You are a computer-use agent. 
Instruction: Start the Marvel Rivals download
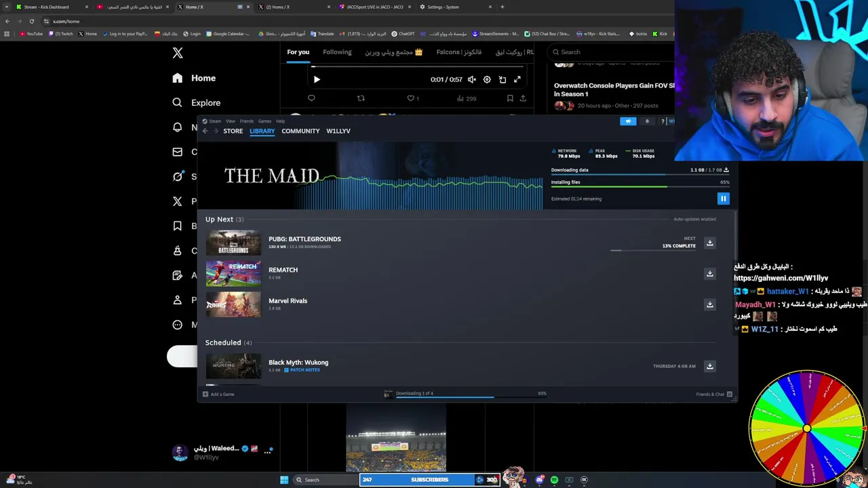(x=710, y=304)
